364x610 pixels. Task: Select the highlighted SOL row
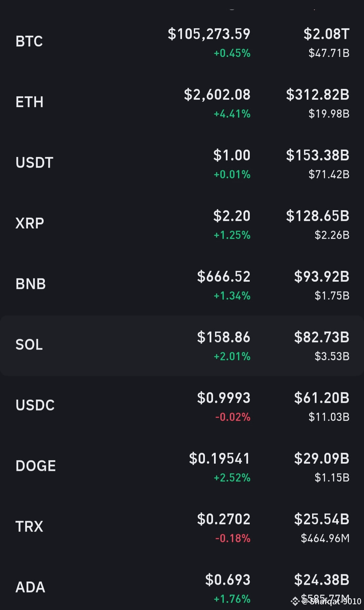coord(182,345)
